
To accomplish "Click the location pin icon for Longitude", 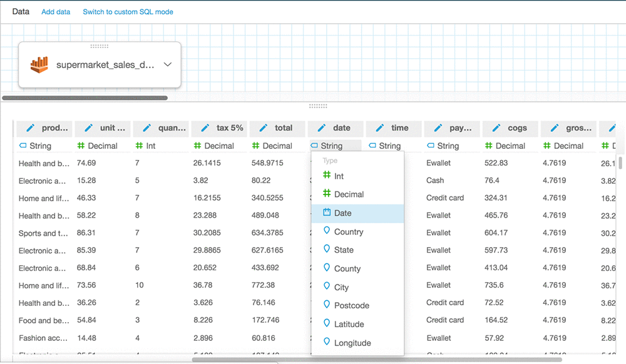I will click(x=327, y=341).
